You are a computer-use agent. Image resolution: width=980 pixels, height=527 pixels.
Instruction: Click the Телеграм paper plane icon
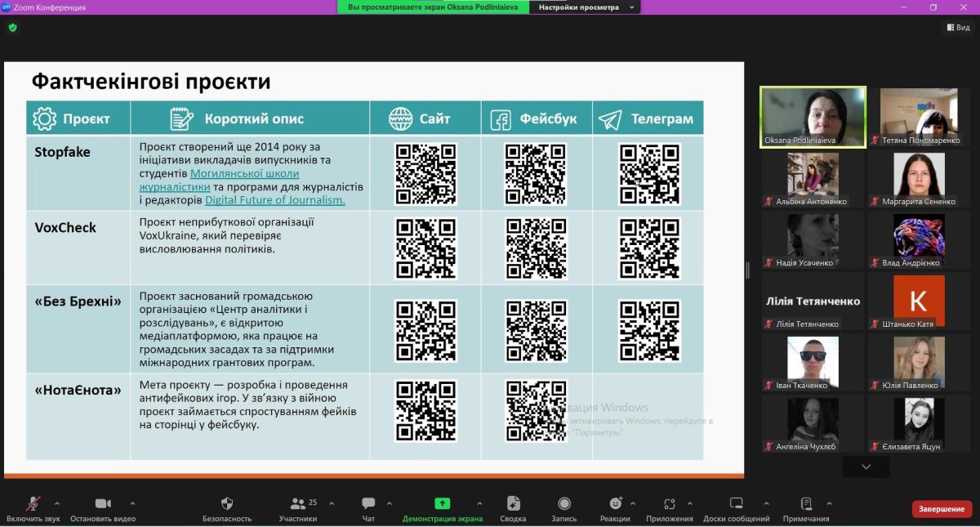point(610,120)
